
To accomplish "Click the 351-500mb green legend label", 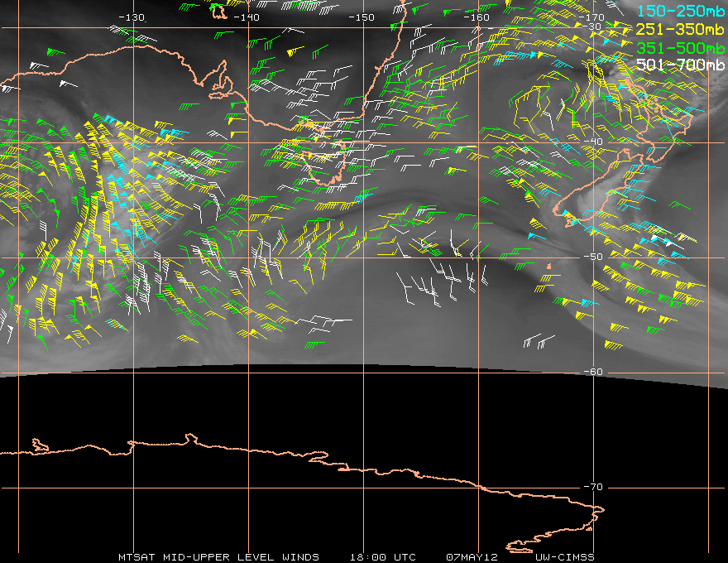I will click(x=681, y=48).
